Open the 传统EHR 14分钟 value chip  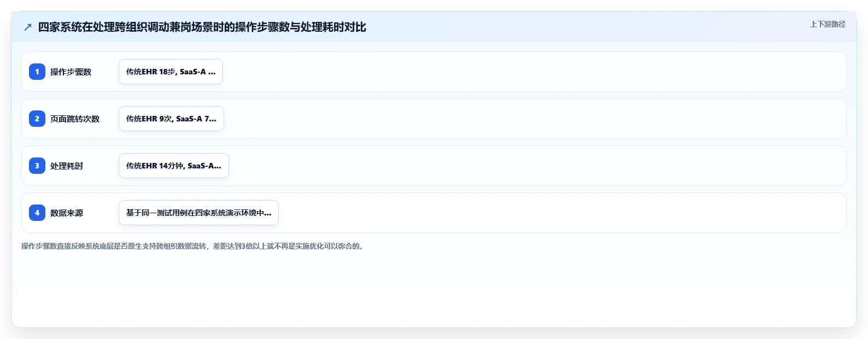pyautogui.click(x=174, y=166)
